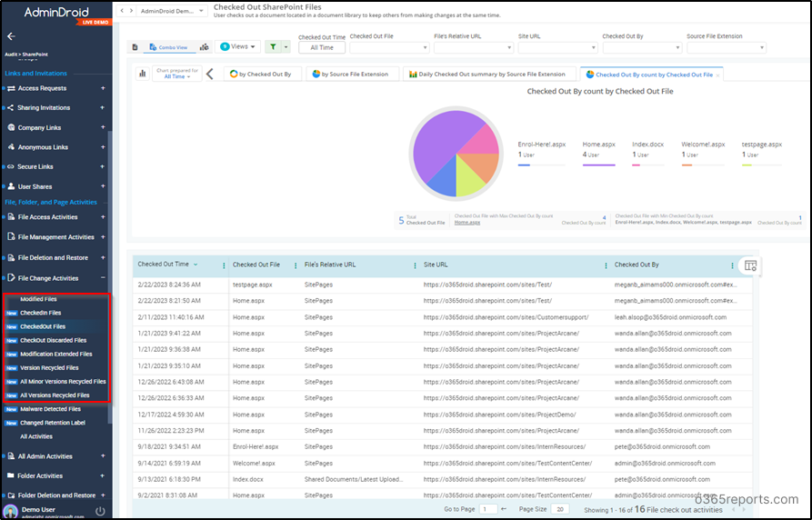This screenshot has width=812, height=520.
Task: Go to previous page using header left chevron
Action: [x=122, y=10]
